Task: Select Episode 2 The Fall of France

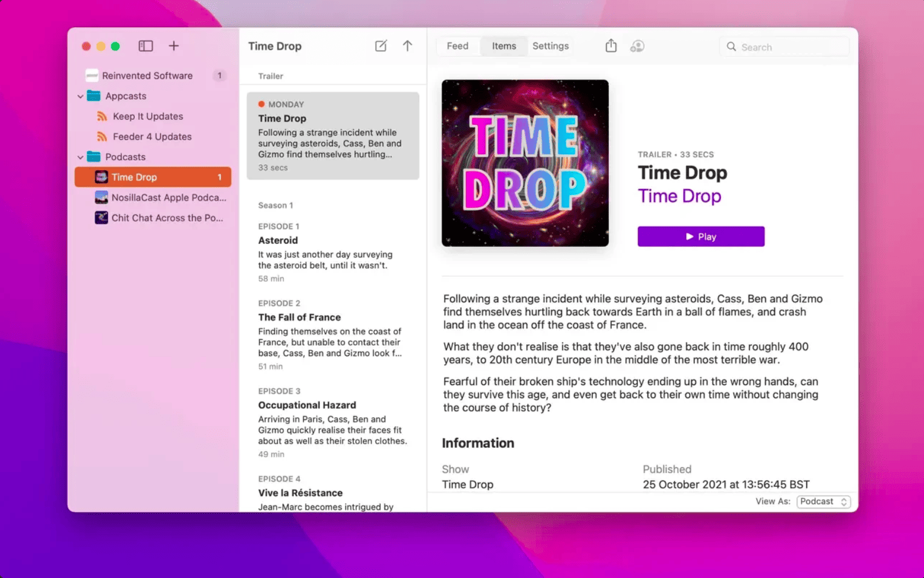Action: pyautogui.click(x=333, y=334)
